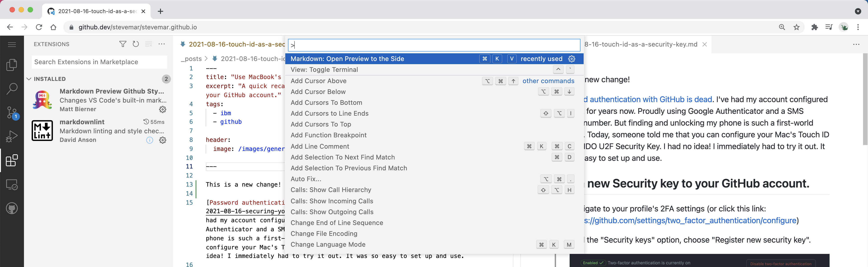This screenshot has width=868, height=267.
Task: Choose Add Line Comment command
Action: click(x=434, y=146)
